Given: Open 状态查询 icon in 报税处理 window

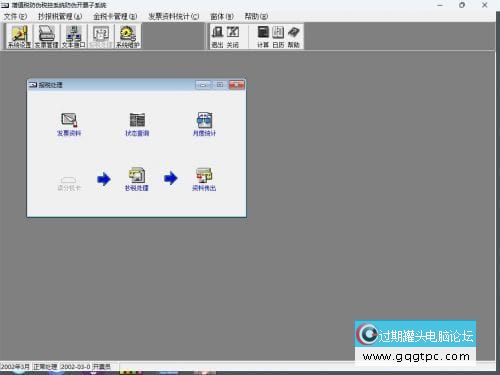Looking at the screenshot, I should [x=137, y=124].
